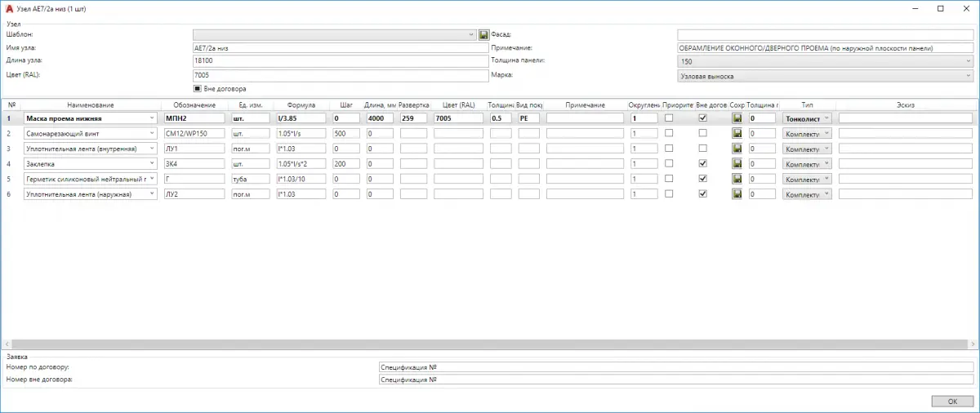This screenshot has width=980, height=413.
Task: Click formula cell l/3.85
Action: pyautogui.click(x=301, y=118)
